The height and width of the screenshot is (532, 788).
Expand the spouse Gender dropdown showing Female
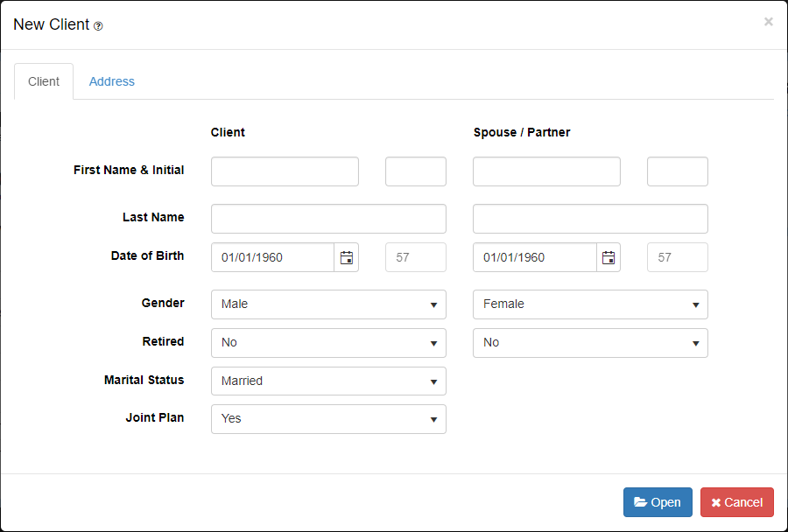[x=590, y=304]
